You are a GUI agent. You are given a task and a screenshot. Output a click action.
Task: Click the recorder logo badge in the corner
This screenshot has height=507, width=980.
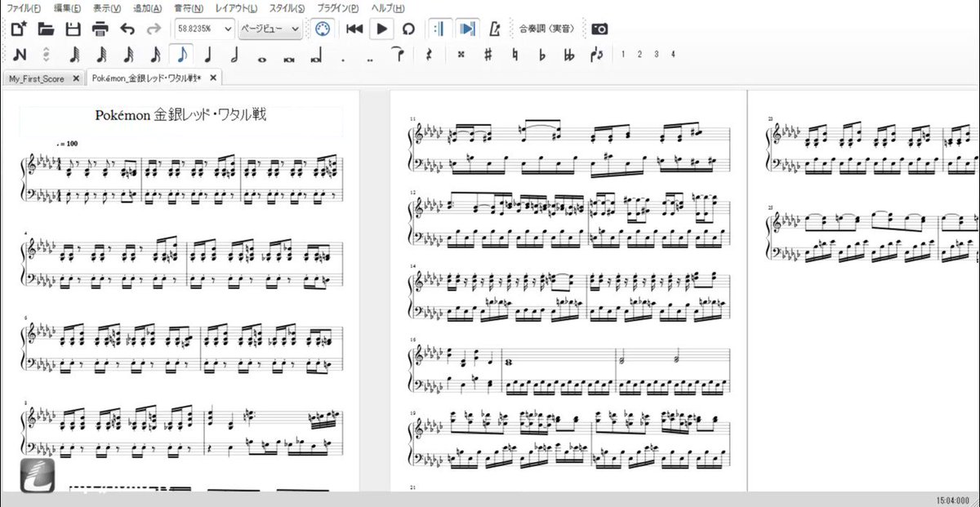coord(38,476)
